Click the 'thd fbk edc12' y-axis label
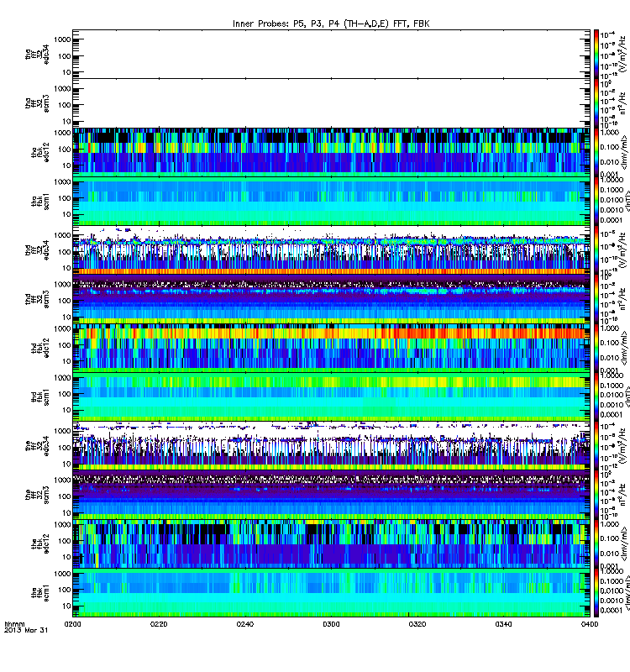 [40, 348]
